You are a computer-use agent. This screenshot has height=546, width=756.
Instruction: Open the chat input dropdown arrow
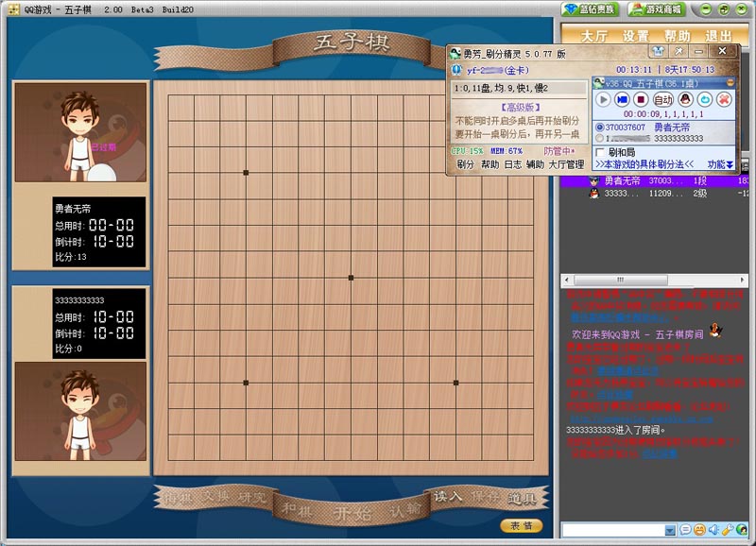(x=670, y=531)
